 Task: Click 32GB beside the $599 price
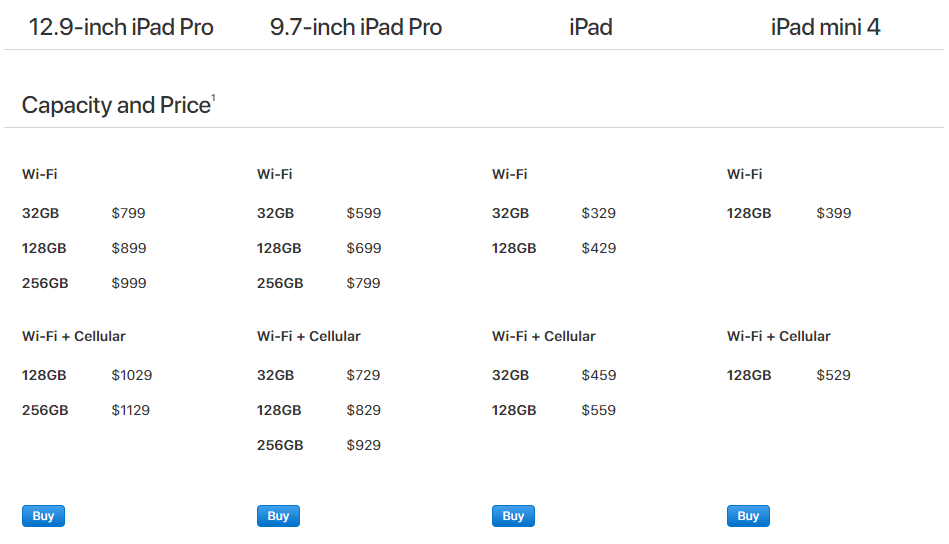click(275, 213)
